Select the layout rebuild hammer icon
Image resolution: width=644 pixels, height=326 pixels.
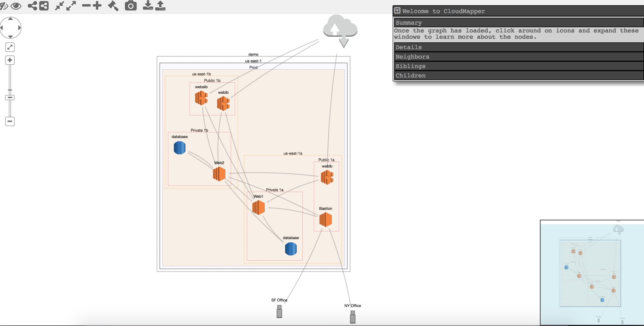113,6
